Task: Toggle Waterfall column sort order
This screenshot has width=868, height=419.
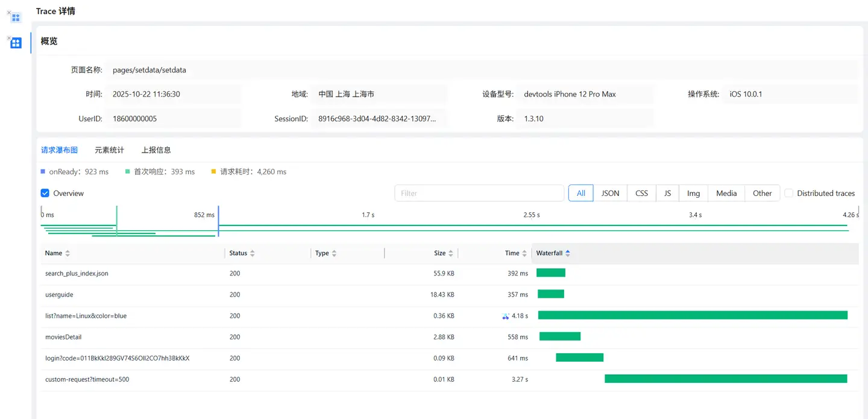Action: [568, 253]
